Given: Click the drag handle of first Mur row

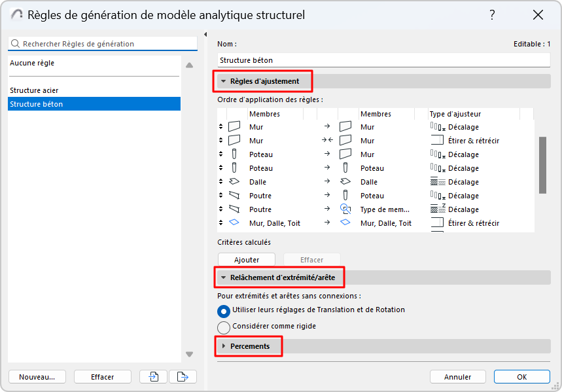Looking at the screenshot, I should pos(220,127).
